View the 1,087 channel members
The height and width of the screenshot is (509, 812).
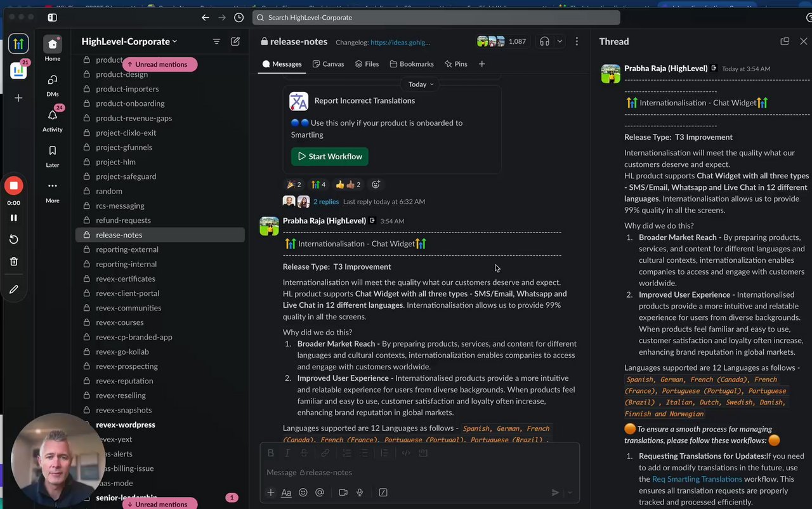[x=501, y=41]
